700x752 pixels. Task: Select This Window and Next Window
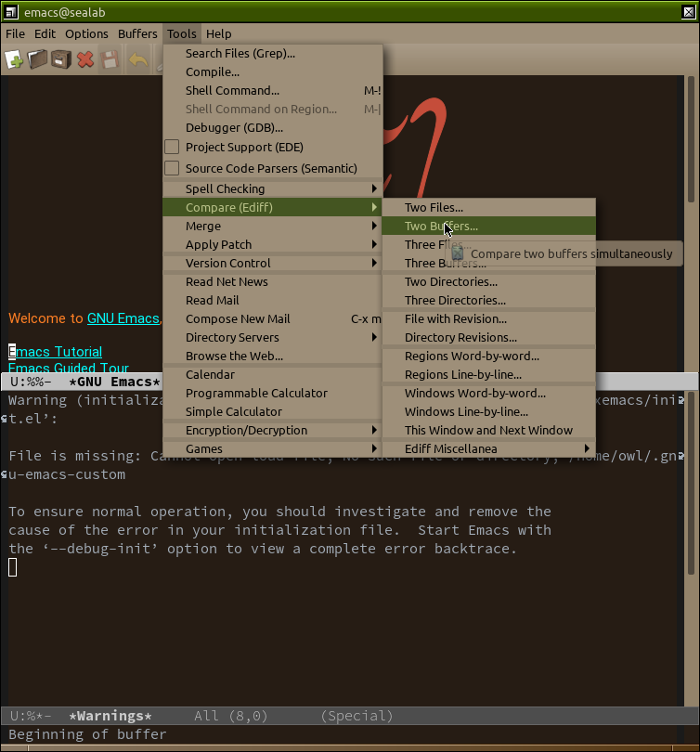(x=488, y=430)
